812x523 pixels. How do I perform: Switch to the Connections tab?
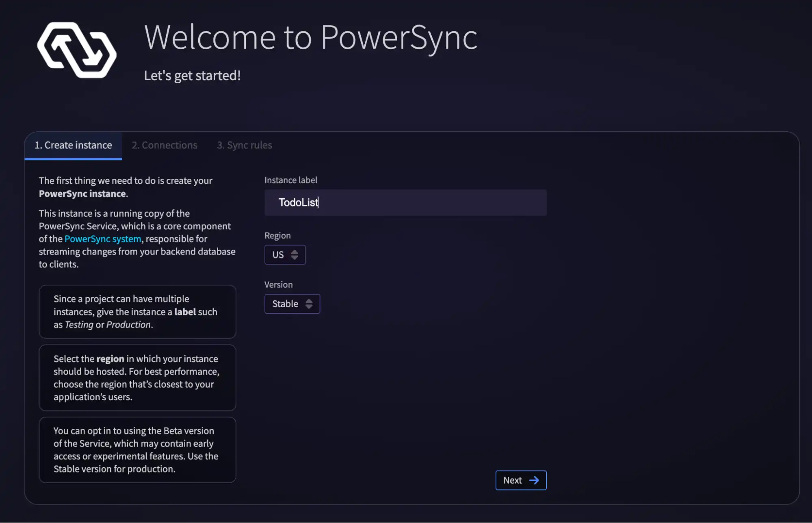coord(164,145)
